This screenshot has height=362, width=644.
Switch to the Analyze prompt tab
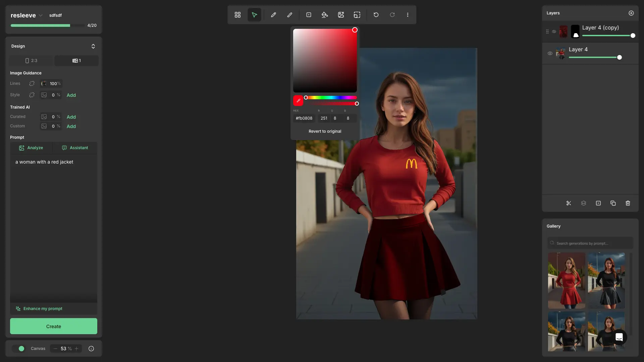(x=31, y=148)
